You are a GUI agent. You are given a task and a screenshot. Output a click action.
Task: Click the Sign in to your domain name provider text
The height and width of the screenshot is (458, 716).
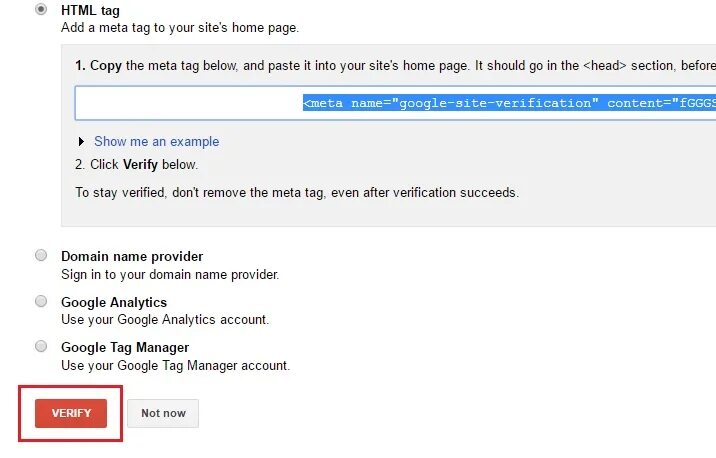point(170,274)
